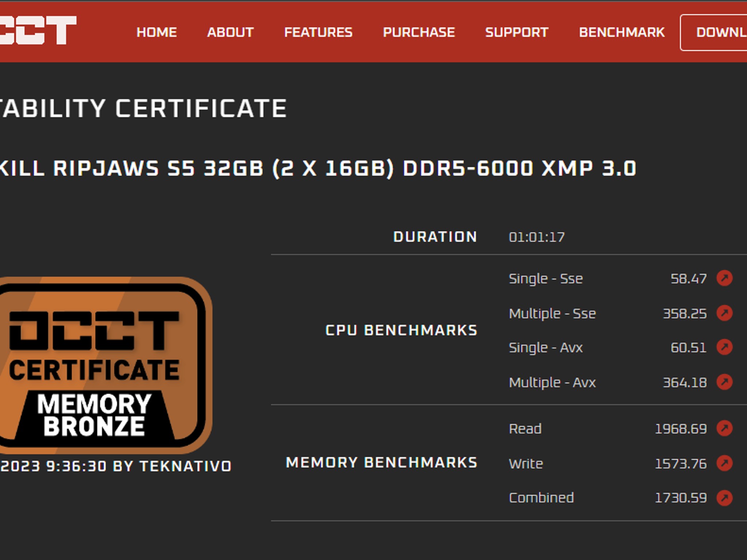Click the DOWNLOAD button
Image resolution: width=747 pixels, height=560 pixels.
[714, 32]
